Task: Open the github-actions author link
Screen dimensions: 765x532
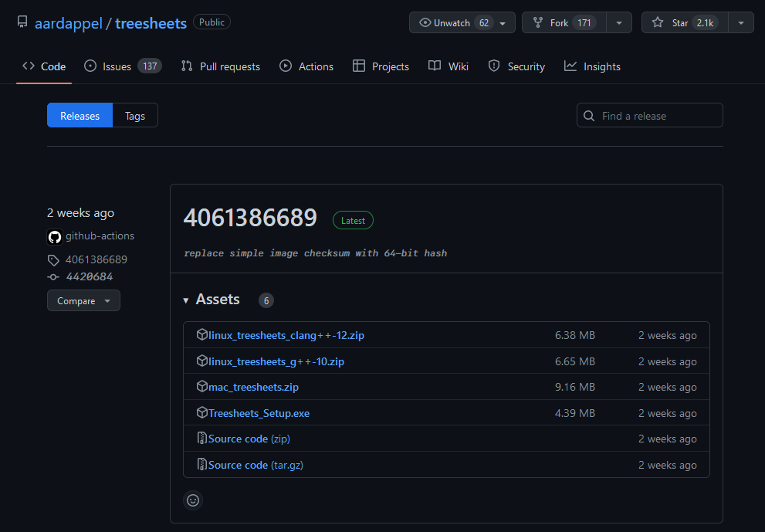Action: click(x=100, y=236)
